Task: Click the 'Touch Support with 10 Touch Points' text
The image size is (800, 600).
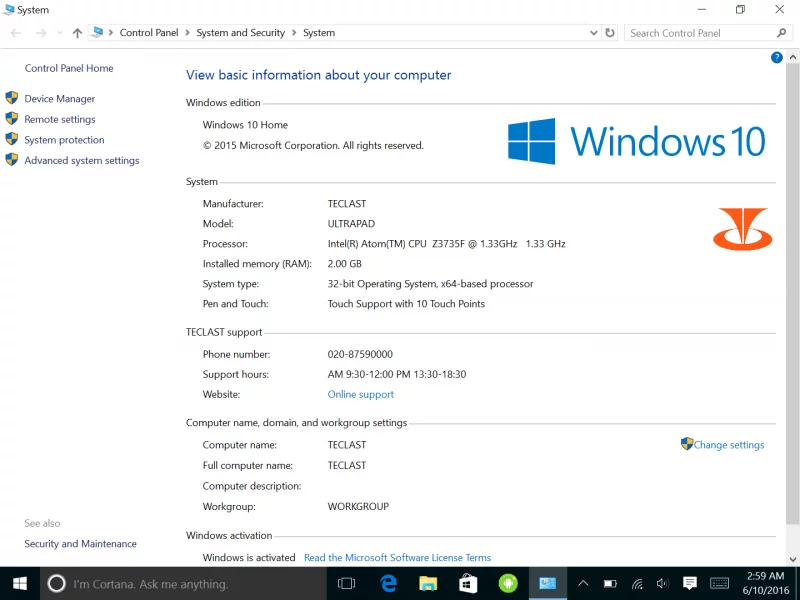Action: [x=406, y=304]
